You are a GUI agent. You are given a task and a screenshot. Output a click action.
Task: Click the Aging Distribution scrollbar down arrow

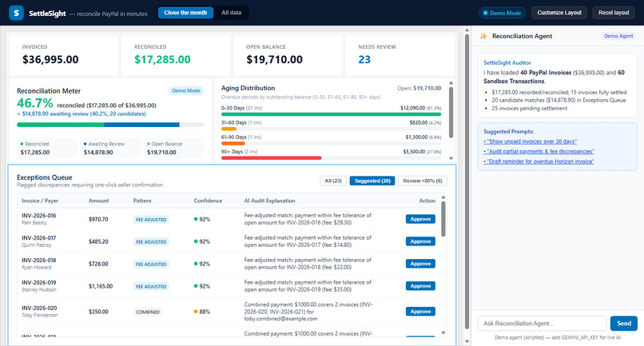pyautogui.click(x=451, y=158)
